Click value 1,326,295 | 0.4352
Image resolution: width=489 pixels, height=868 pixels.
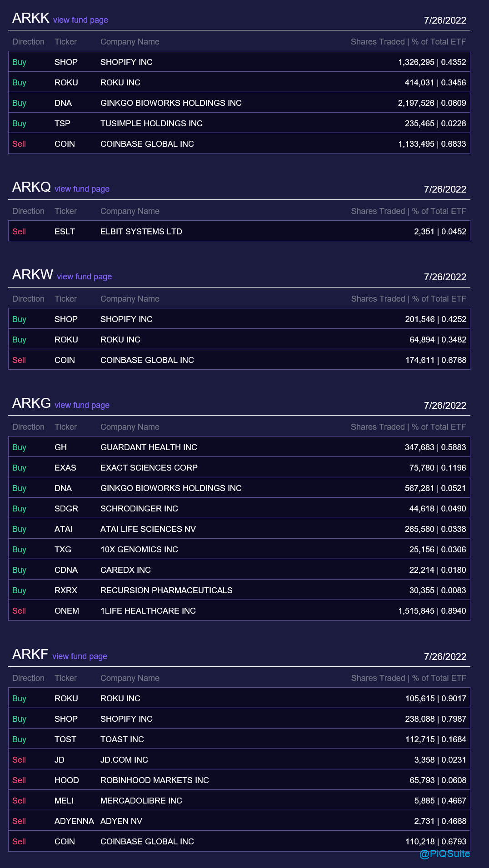click(x=432, y=62)
